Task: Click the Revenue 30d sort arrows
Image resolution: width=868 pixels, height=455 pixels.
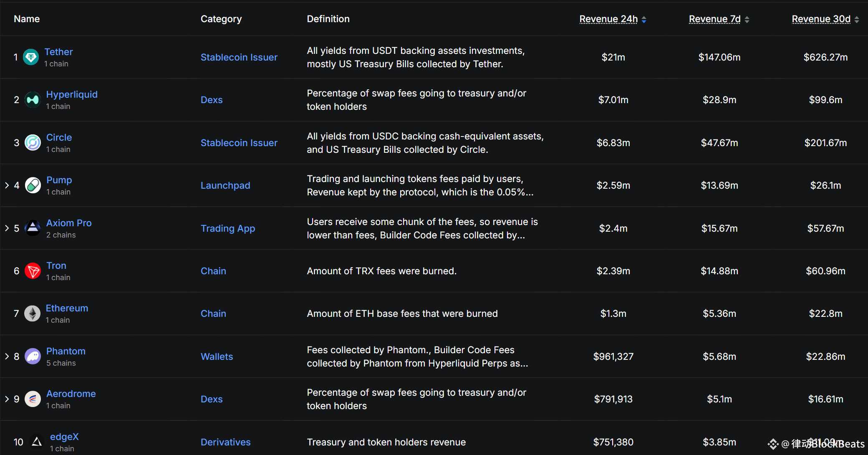Action: [857, 20]
